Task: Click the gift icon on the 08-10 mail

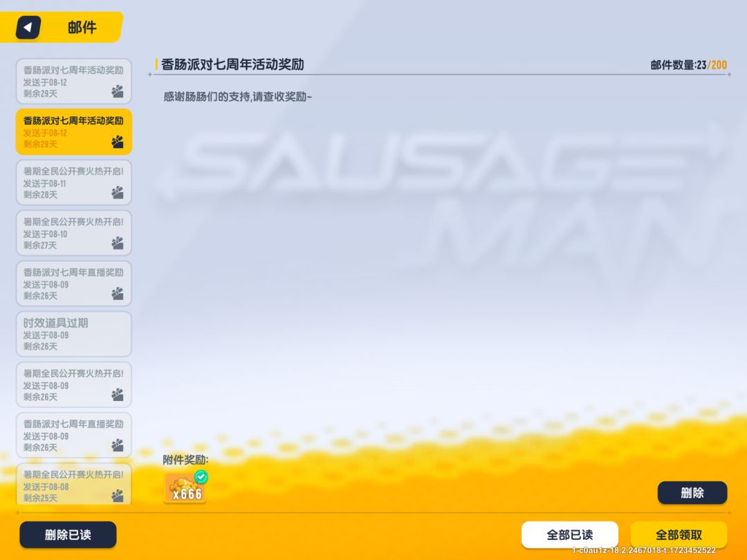Action: coord(117,243)
